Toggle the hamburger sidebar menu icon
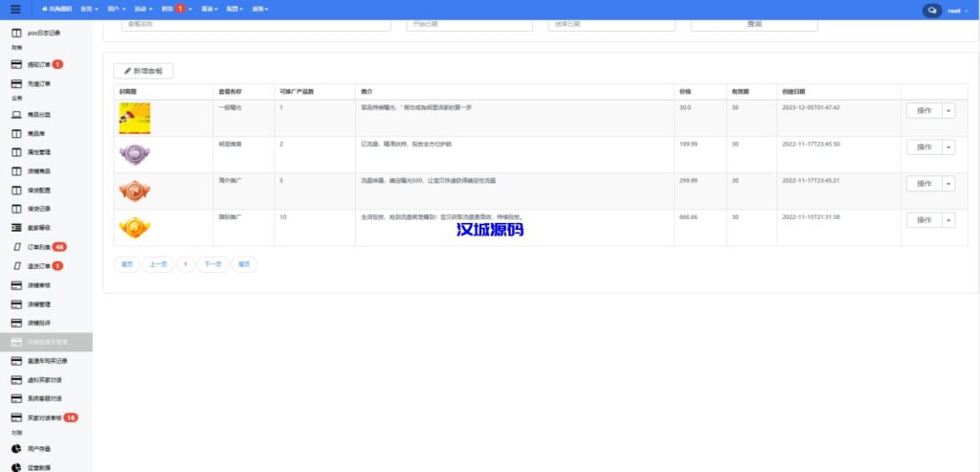Viewport: 980px width, 472px height. [x=15, y=10]
